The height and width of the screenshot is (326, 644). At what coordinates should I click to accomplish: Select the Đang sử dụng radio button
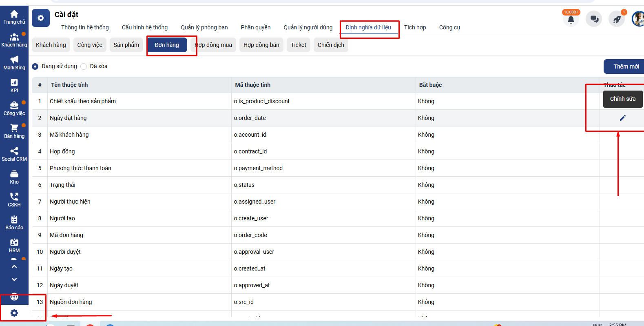click(35, 67)
